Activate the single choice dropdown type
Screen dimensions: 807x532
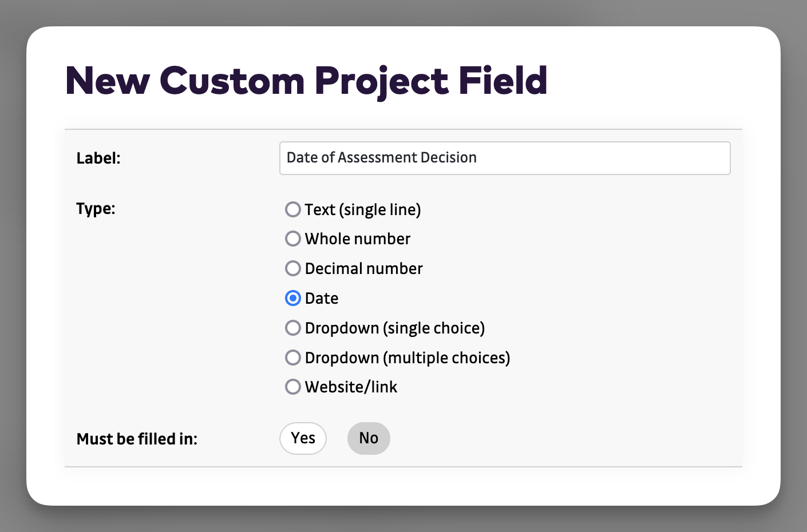[292, 328]
